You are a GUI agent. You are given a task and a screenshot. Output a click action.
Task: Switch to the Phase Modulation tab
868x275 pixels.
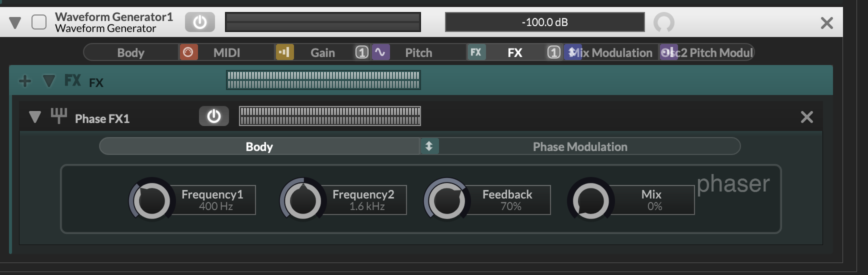580,146
